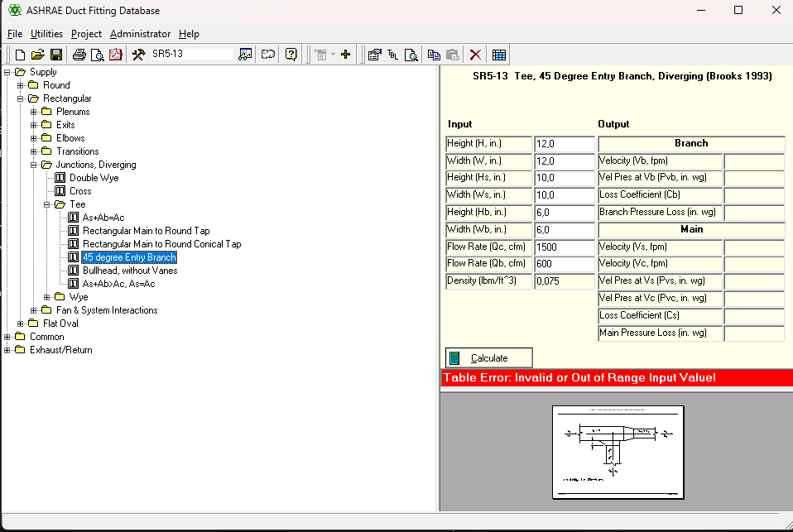Select Rectangular Main to Round Conical Tap
The height and width of the screenshot is (532, 793).
pos(162,244)
